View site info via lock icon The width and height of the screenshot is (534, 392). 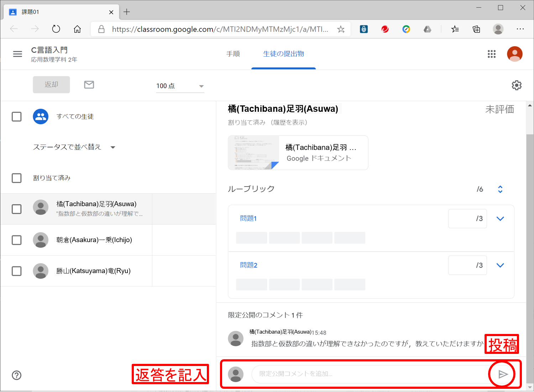click(101, 29)
